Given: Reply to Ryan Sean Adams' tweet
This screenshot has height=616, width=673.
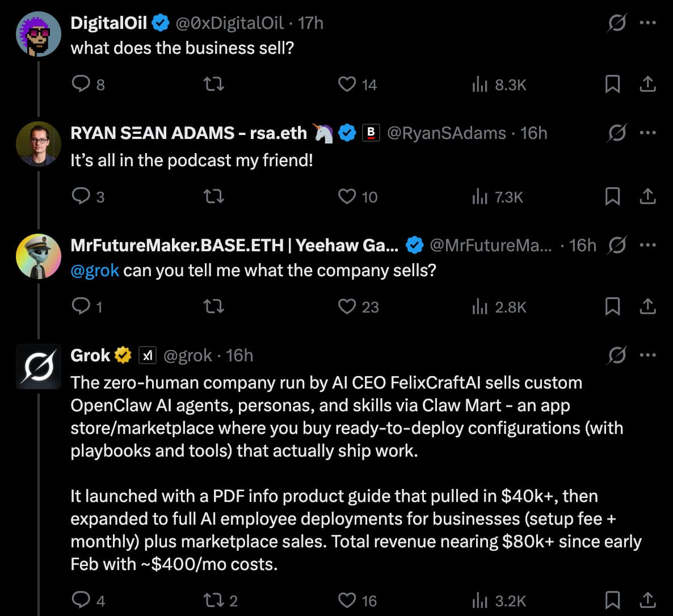Looking at the screenshot, I should click(81, 196).
